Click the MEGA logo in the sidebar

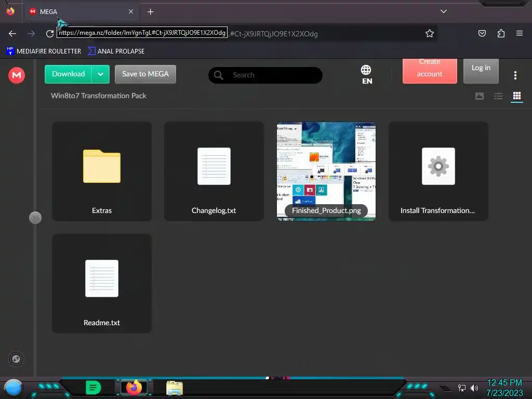pos(16,75)
